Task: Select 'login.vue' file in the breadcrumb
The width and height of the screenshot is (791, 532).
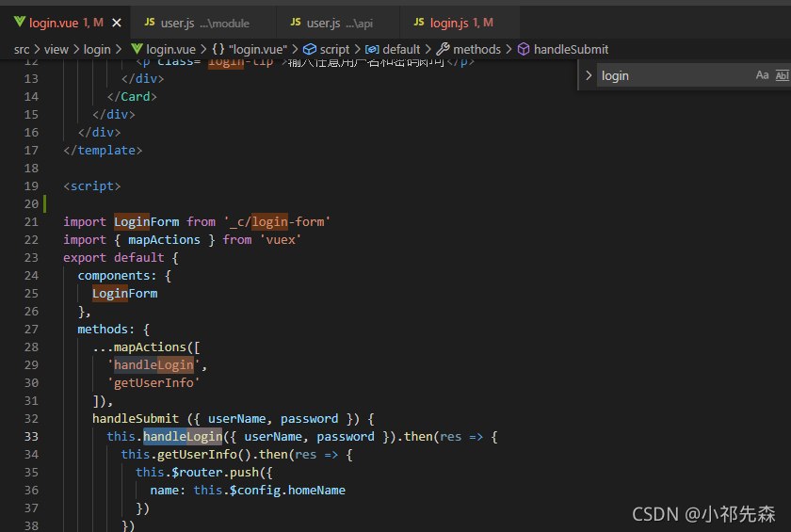Action: coord(170,49)
